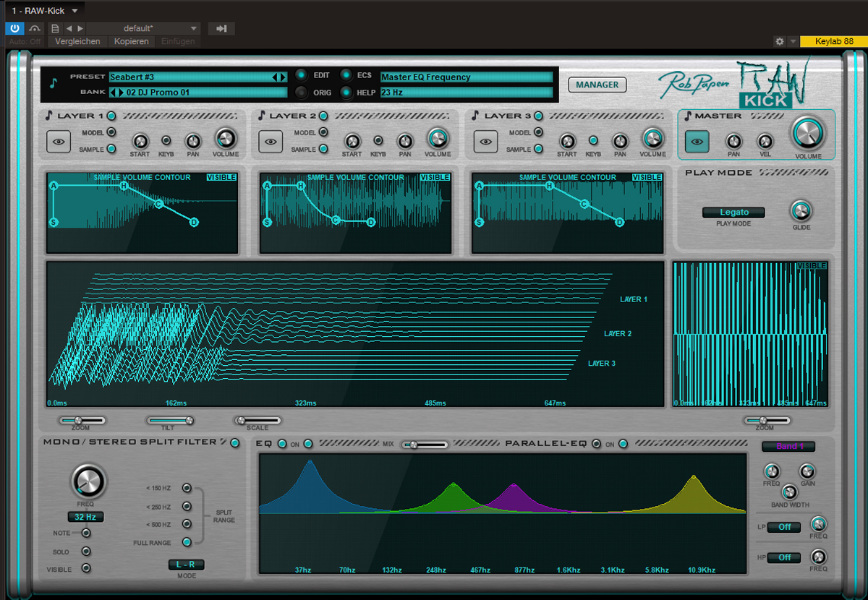Toggle the split filter Solo LED
This screenshot has height=600, width=868.
86,551
